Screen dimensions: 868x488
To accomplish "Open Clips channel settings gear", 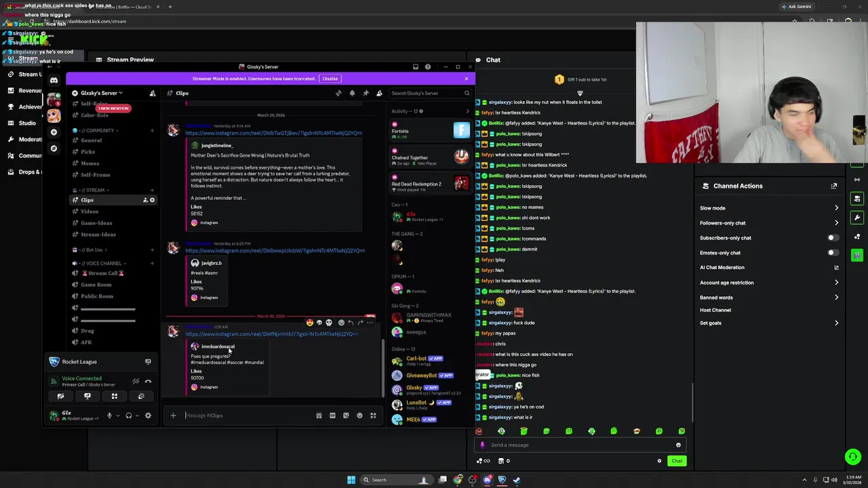I will 152,200.
